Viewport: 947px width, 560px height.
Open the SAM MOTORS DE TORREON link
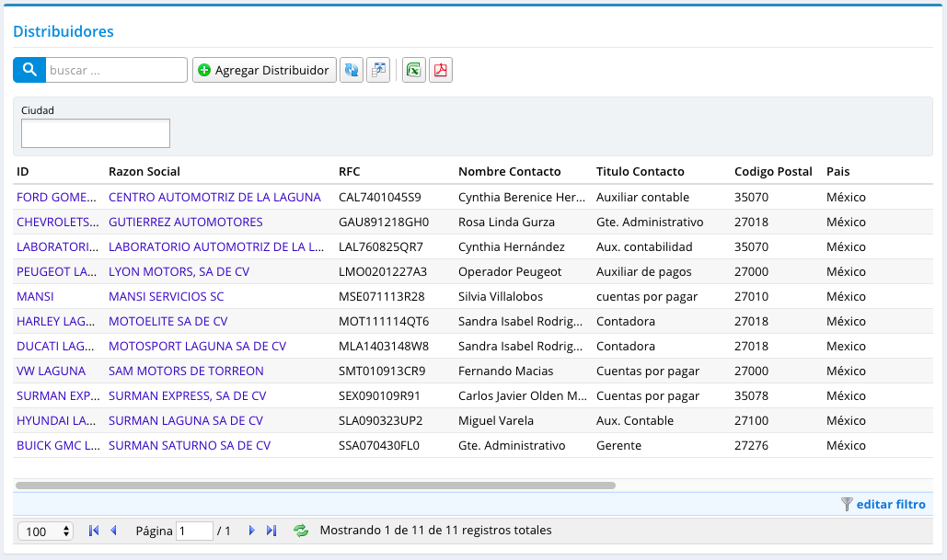(x=186, y=371)
